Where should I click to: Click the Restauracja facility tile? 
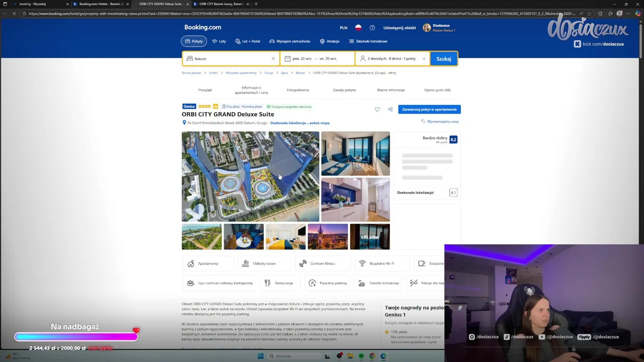click(280, 283)
